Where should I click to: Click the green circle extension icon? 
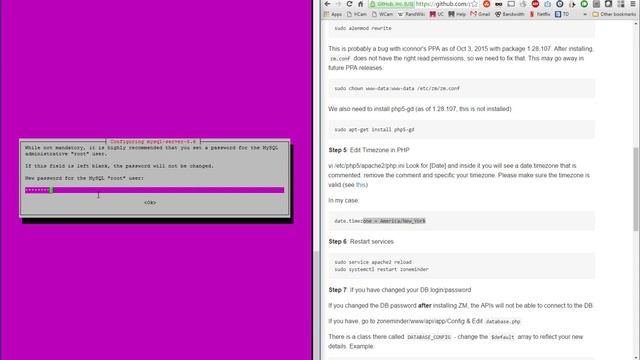pyautogui.click(x=584, y=4)
